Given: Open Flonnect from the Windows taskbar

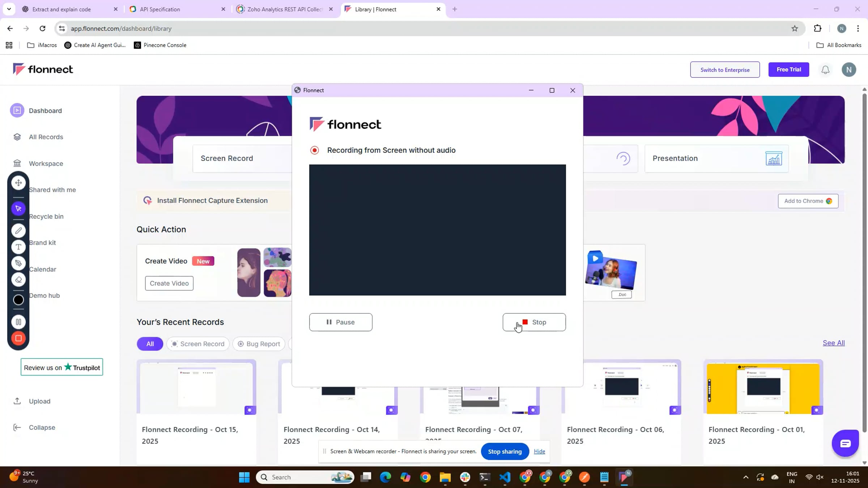Looking at the screenshot, I should pos(624,477).
